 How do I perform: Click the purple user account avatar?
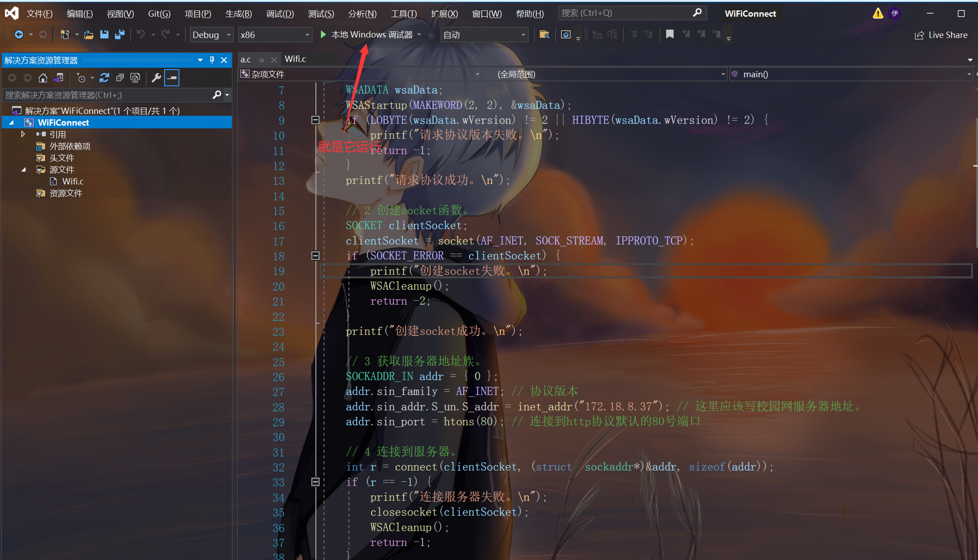pos(895,13)
